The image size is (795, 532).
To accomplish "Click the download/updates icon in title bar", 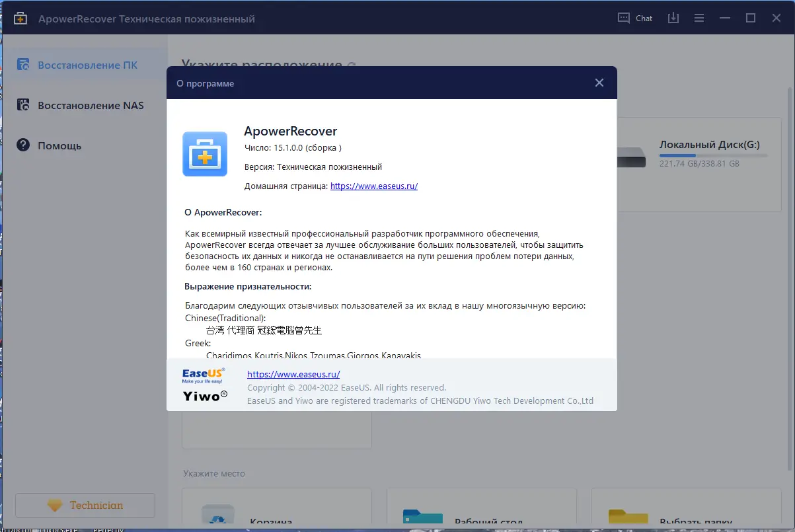I will [673, 18].
